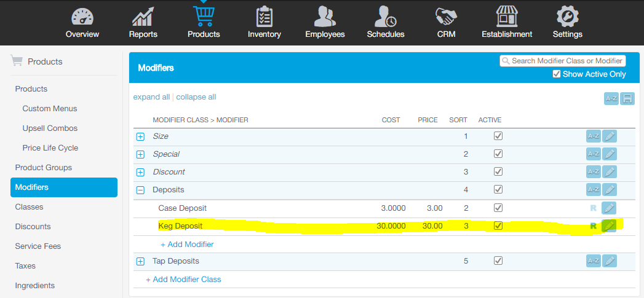This screenshot has height=298, width=644.
Task: Focus the Search Modifier Class or Modifier field
Action: (563, 61)
